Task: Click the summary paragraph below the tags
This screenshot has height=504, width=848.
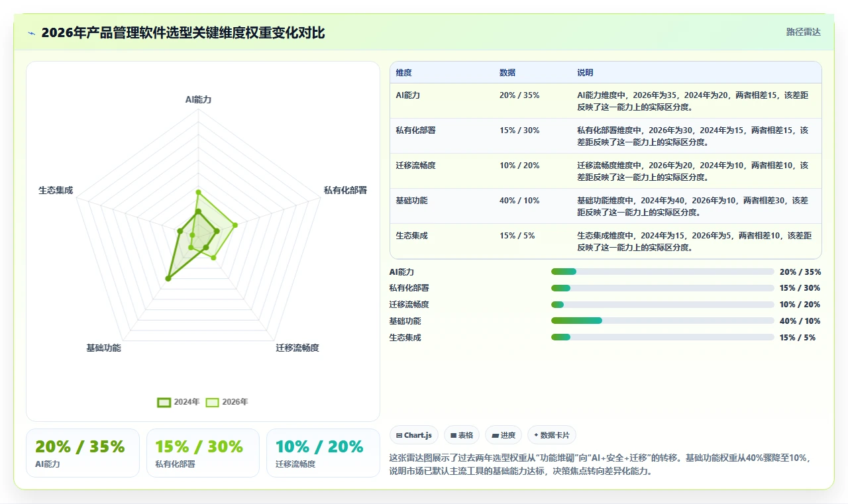Action: pyautogui.click(x=601, y=464)
